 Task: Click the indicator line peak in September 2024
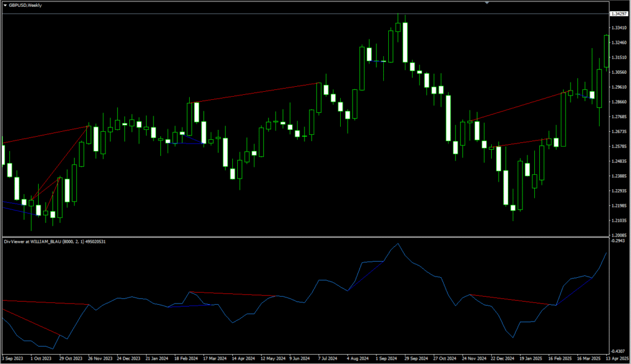click(397, 244)
